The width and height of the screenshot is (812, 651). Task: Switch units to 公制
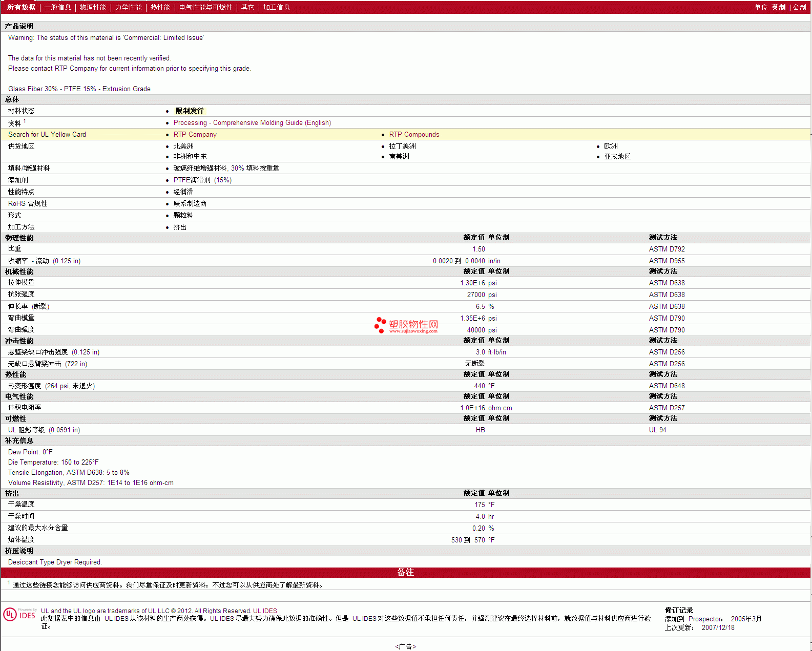800,7
